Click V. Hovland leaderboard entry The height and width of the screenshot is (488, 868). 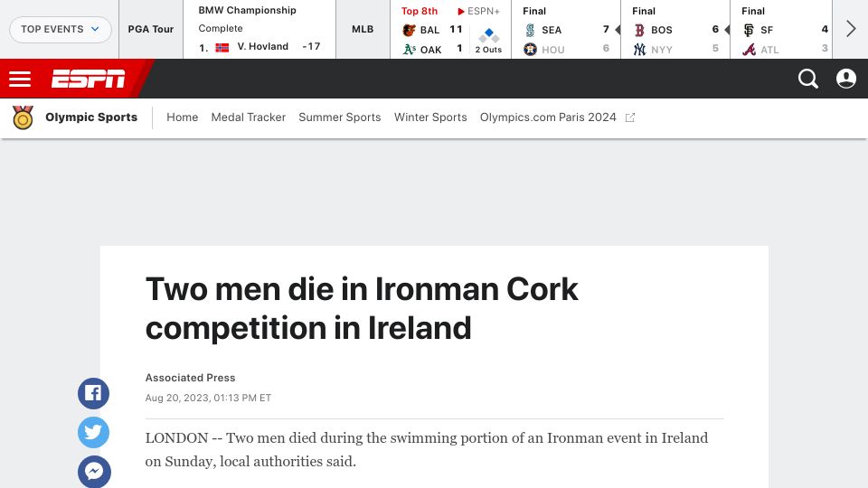[x=259, y=47]
